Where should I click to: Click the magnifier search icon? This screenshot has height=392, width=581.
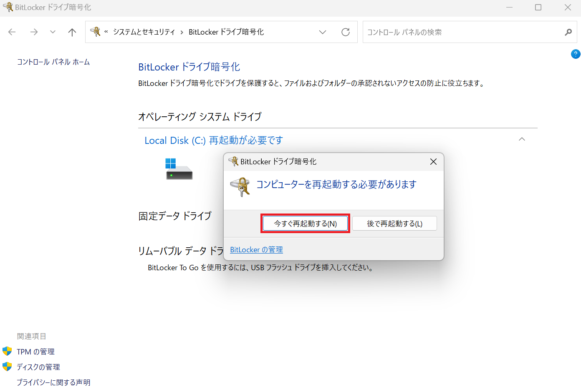pos(568,32)
